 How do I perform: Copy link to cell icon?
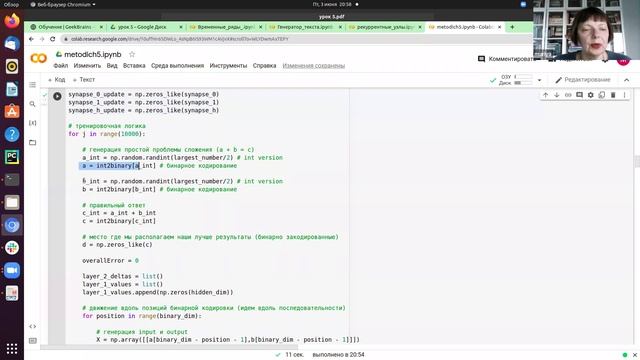(x=568, y=95)
